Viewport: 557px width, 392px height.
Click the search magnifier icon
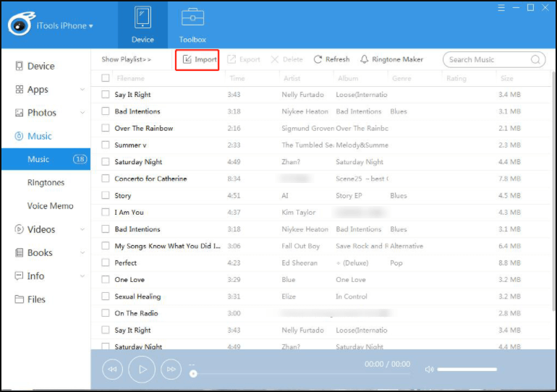(536, 60)
